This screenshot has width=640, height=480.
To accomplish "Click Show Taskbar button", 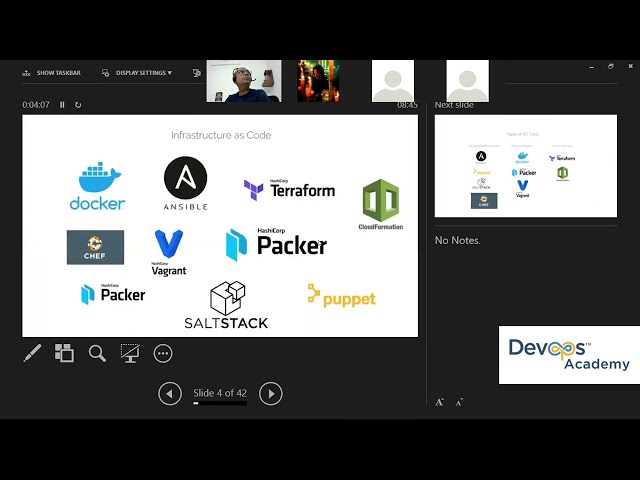I will point(51,73).
